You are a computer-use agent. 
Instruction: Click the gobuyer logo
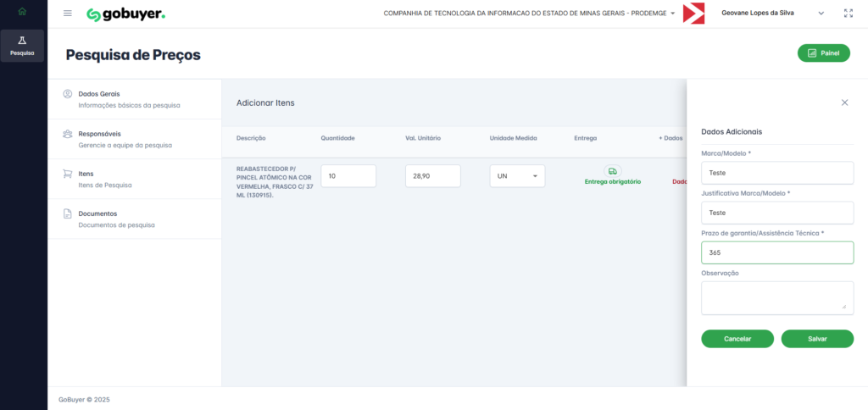tap(126, 14)
